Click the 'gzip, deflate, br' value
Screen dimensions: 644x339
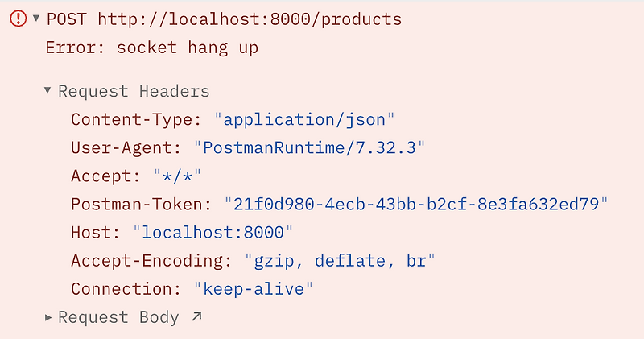click(340, 261)
